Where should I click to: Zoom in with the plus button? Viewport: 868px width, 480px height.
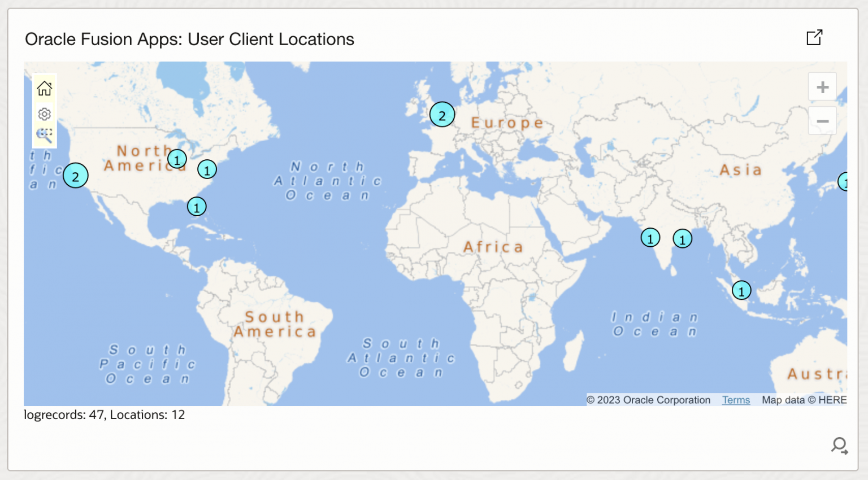[x=822, y=88]
